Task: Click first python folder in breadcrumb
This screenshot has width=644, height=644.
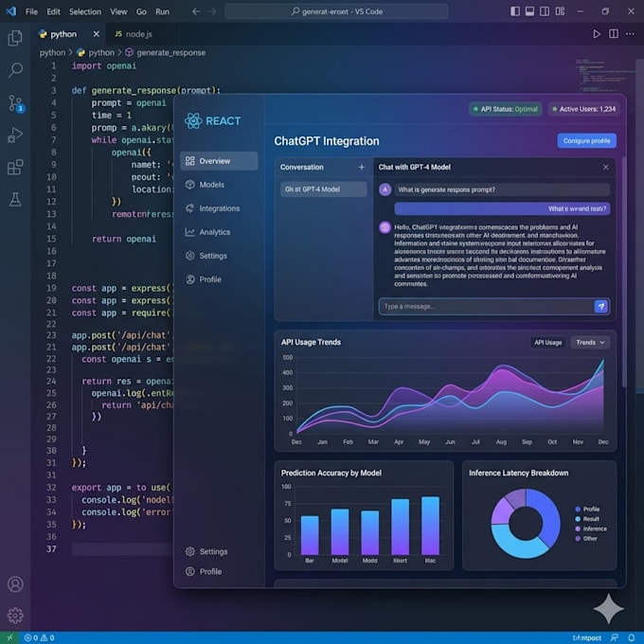Action: (x=52, y=53)
